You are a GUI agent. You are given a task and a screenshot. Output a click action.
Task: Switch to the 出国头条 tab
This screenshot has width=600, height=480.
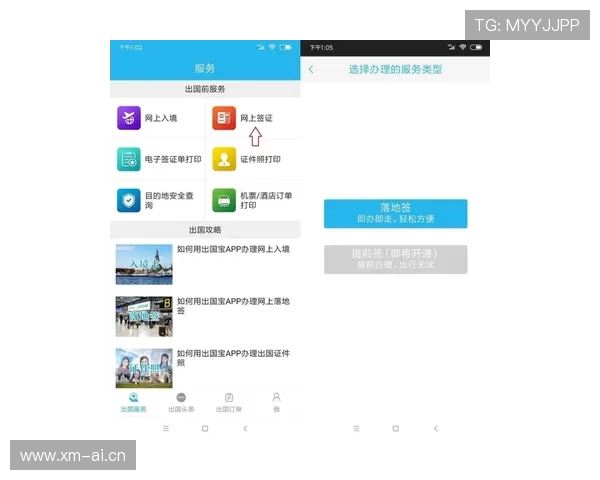[x=181, y=402]
